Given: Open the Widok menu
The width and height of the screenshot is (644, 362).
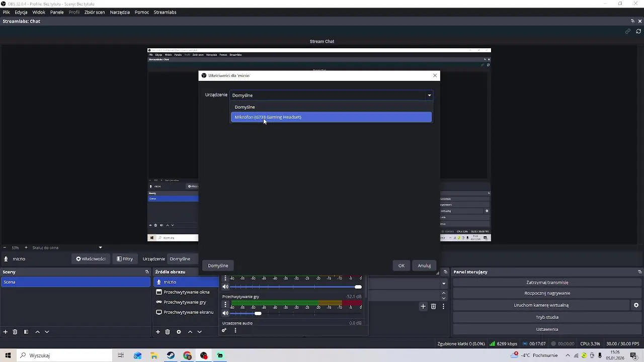Looking at the screenshot, I should tap(39, 12).
